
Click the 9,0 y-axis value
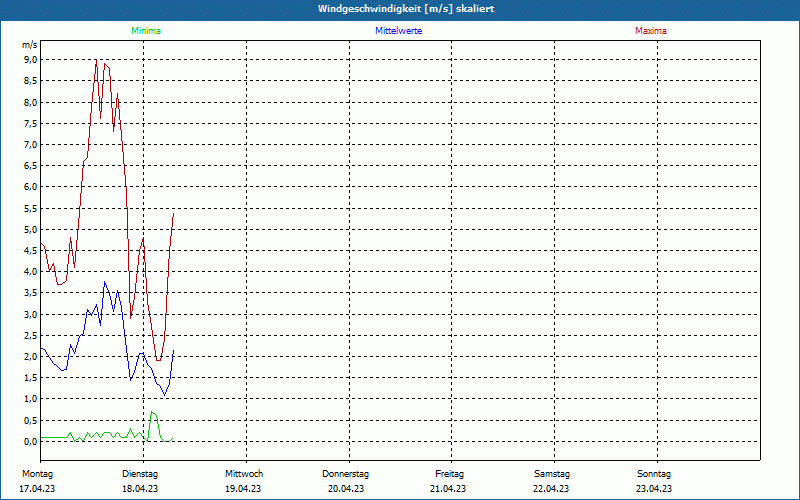(31, 60)
